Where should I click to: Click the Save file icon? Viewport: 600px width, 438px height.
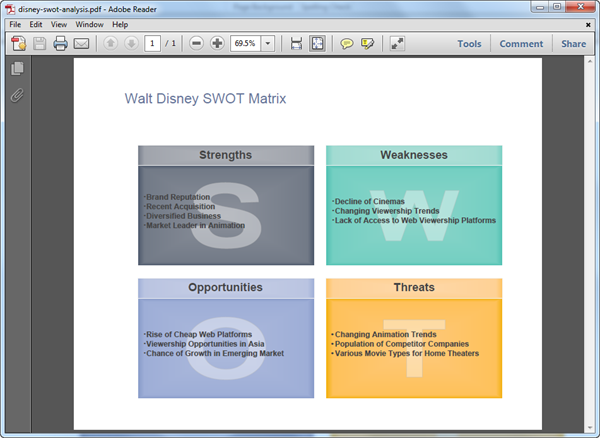click(x=39, y=44)
